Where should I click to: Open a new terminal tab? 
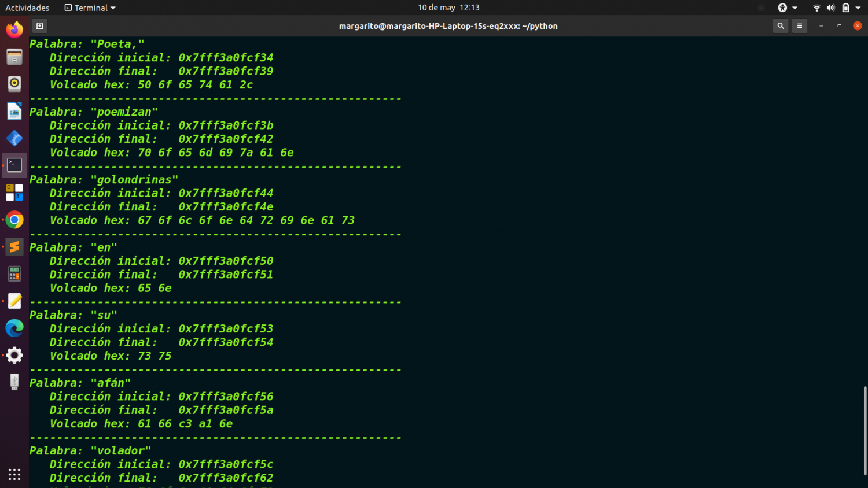pos(39,26)
